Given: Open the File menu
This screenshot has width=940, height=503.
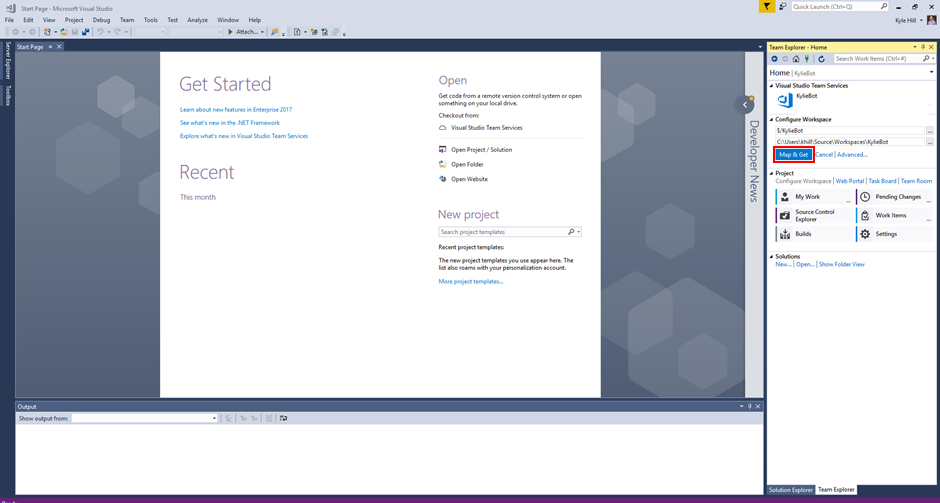Looking at the screenshot, I should 9,20.
